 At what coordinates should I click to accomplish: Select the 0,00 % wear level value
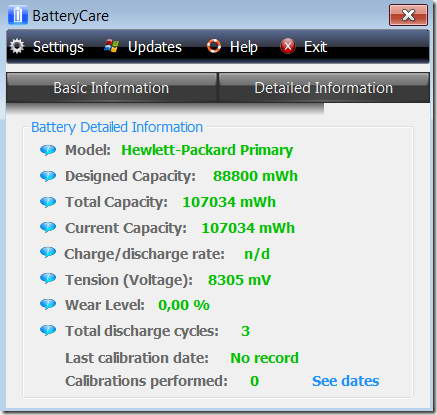click(x=184, y=305)
